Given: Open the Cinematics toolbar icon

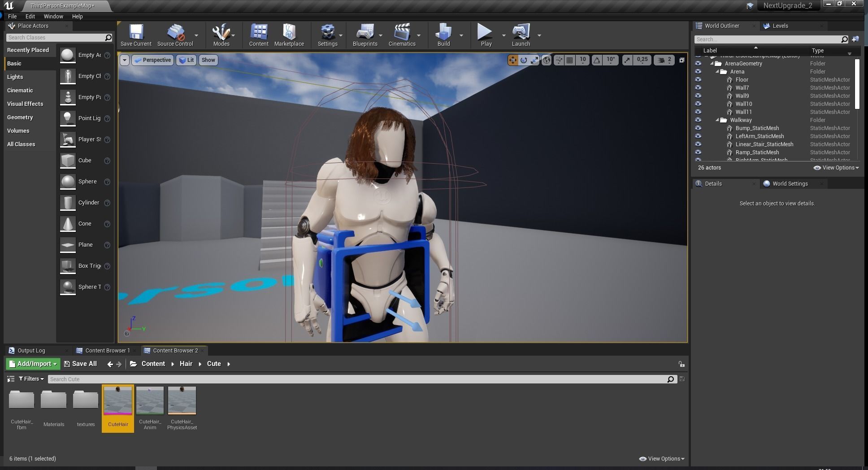Looking at the screenshot, I should pos(402,32).
